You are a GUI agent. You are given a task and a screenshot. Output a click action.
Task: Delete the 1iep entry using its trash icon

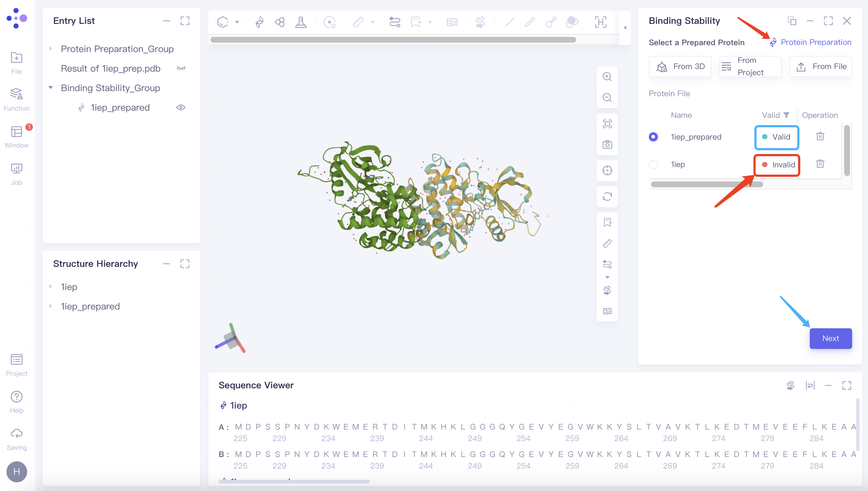coord(820,165)
